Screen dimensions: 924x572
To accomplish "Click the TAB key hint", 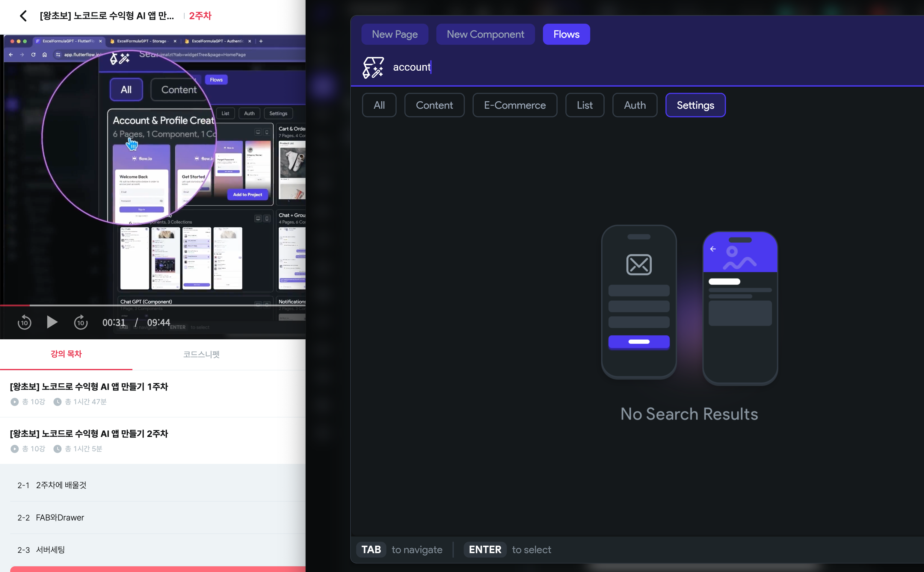I will coord(371,549).
